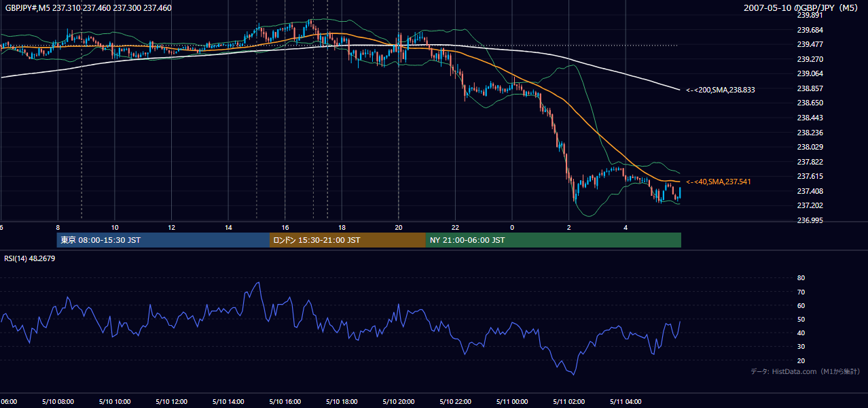Screen dimensions: 868x408
Task: Click the RSI scale level 80
Action: point(801,278)
